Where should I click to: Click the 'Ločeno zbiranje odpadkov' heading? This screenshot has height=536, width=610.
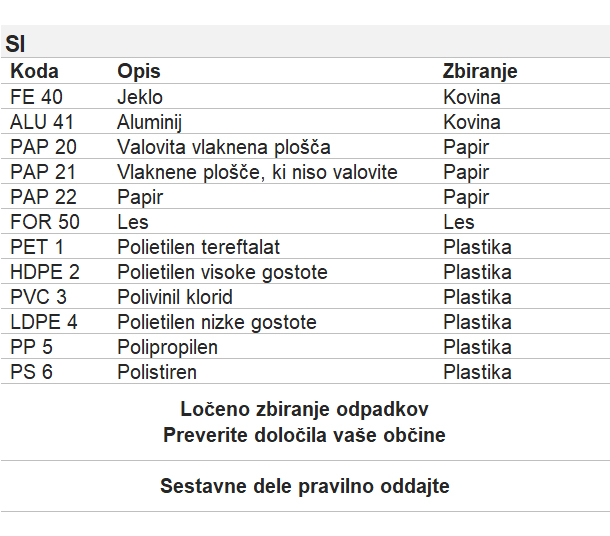(x=304, y=409)
